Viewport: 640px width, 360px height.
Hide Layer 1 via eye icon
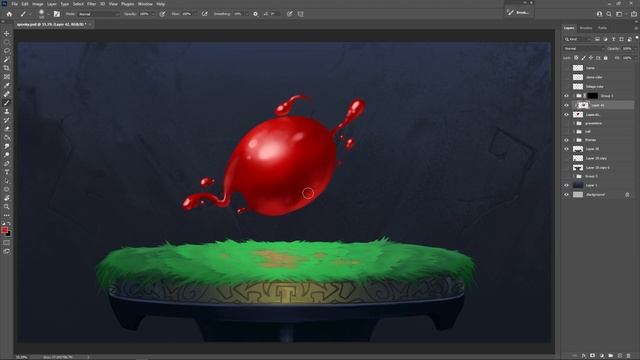tap(566, 185)
